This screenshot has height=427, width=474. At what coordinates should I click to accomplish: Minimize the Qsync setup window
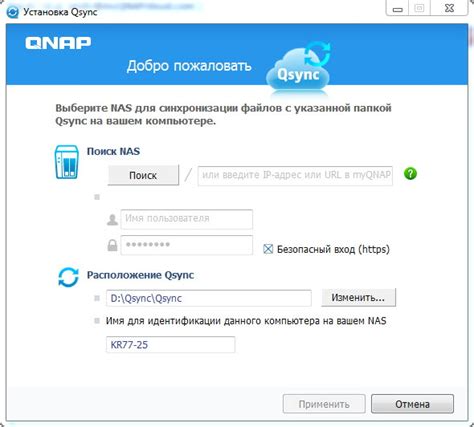point(397,8)
